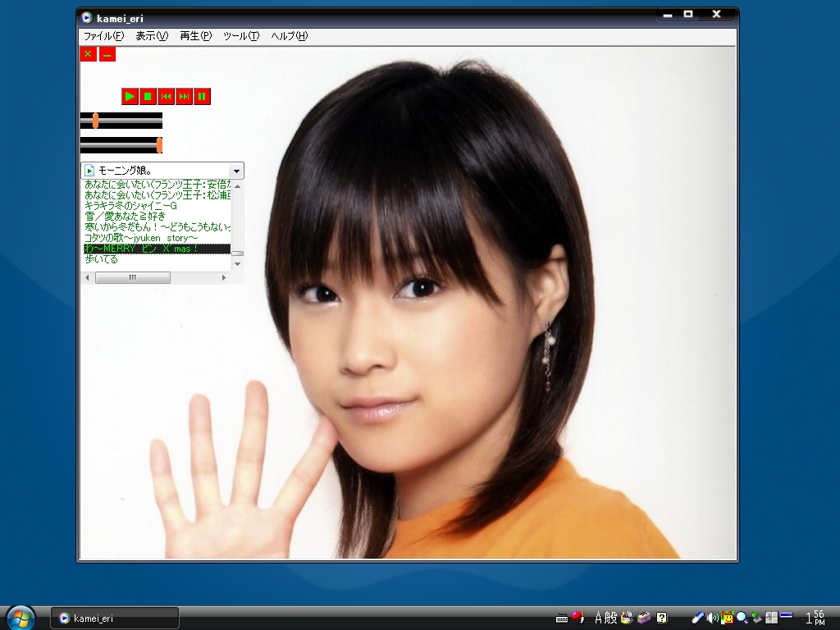Select track 雪/愛あなた≧好き
The width and height of the screenshot is (840, 630).
[x=157, y=217]
